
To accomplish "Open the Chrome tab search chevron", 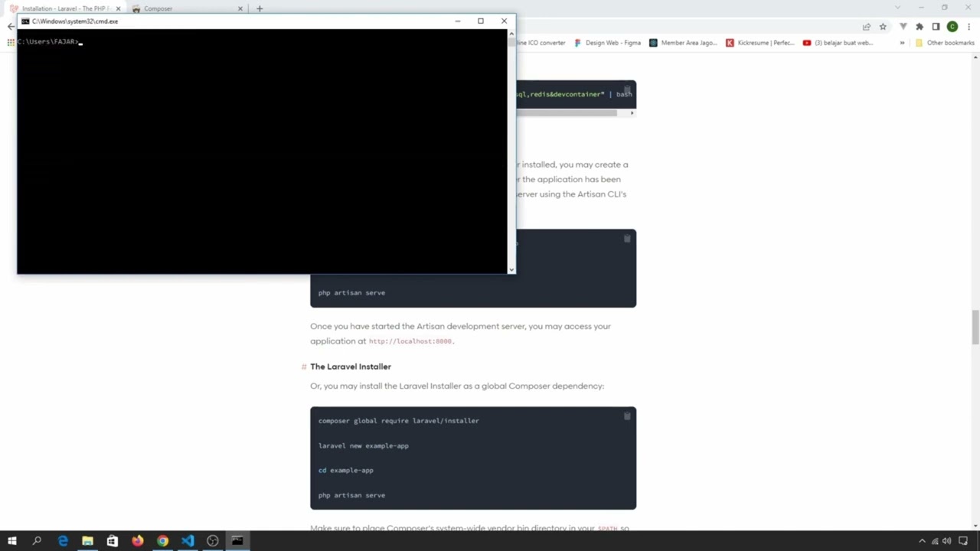I will 897,8.
